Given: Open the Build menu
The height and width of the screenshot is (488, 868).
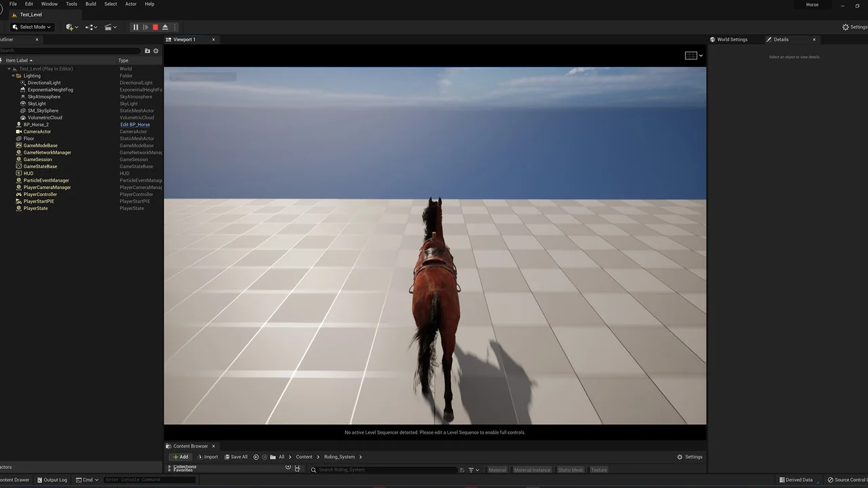Looking at the screenshot, I should tap(90, 4).
